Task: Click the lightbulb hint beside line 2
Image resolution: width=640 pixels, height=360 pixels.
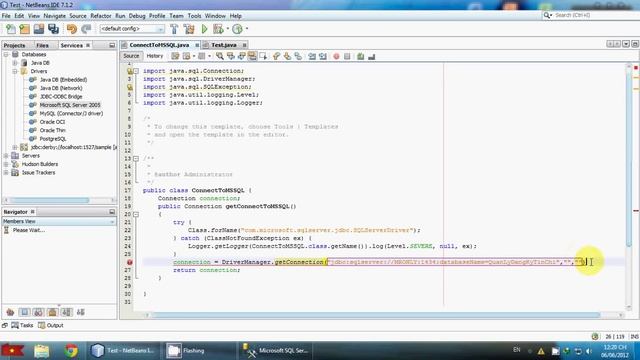Action: [130, 71]
